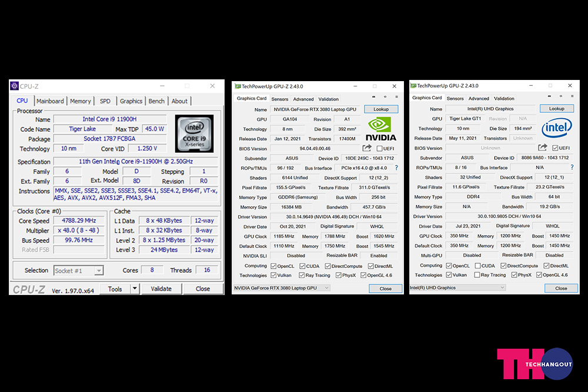Click the 'Tiger Lake GT1' GPU value field
The width and height of the screenshot is (588, 392).
(x=465, y=119)
